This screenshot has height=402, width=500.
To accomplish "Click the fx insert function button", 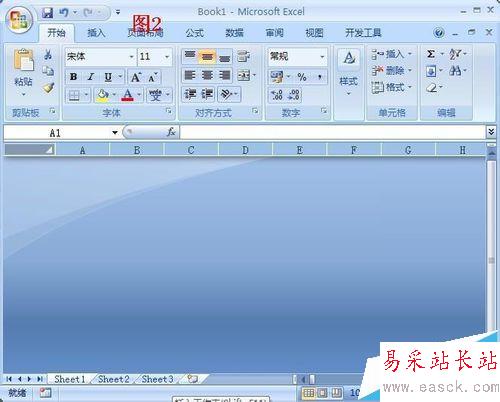I will coord(171,132).
